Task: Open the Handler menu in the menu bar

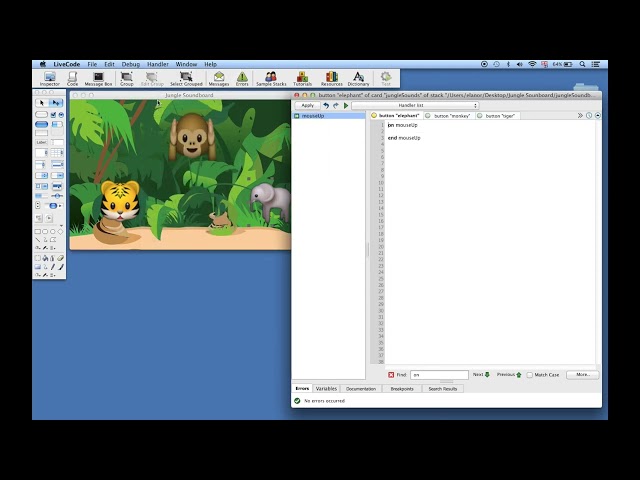Action: click(158, 64)
